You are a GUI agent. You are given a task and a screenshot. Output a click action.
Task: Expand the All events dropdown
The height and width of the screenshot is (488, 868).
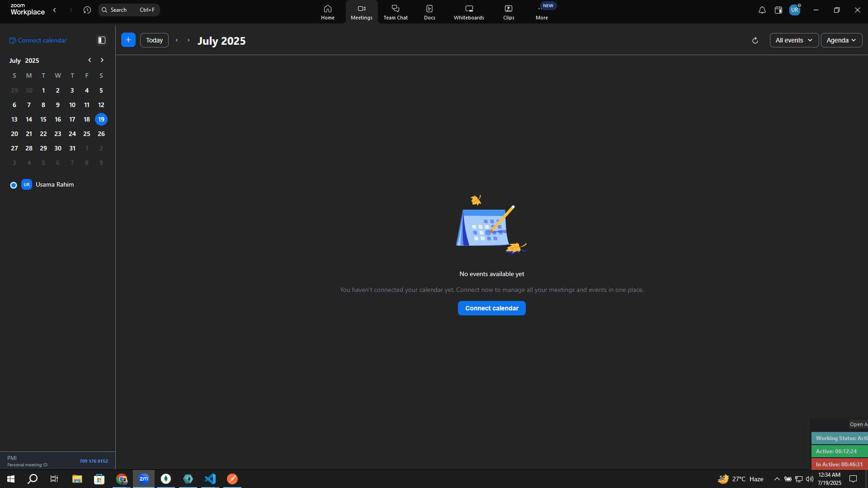794,40
